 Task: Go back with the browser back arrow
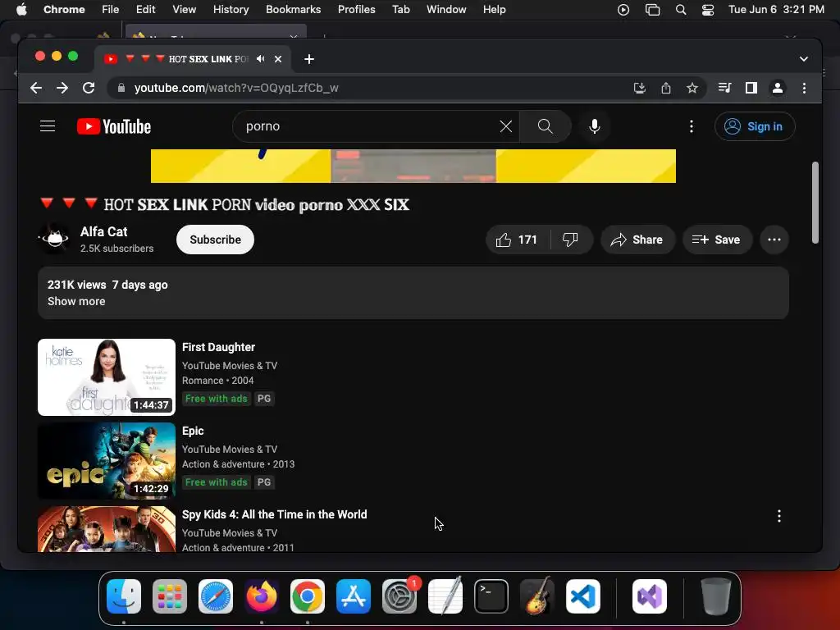[x=36, y=88]
